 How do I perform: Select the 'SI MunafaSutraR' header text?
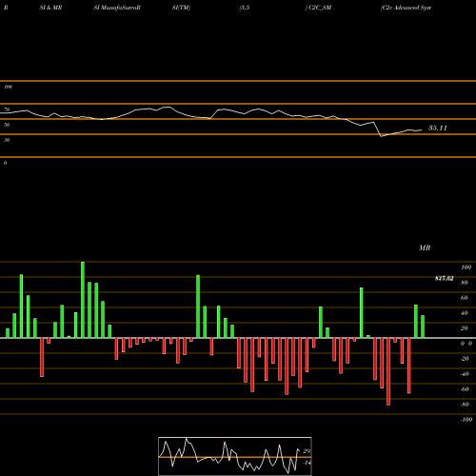(117, 8)
